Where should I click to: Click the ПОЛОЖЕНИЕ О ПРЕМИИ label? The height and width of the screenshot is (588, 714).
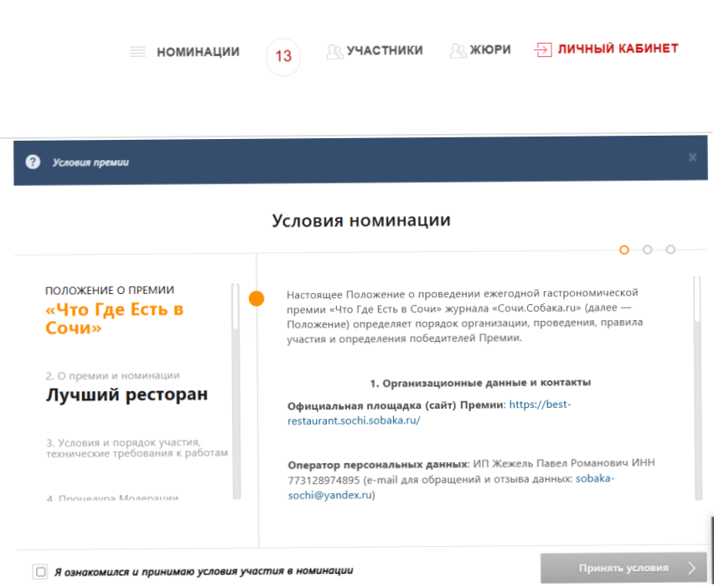click(110, 291)
